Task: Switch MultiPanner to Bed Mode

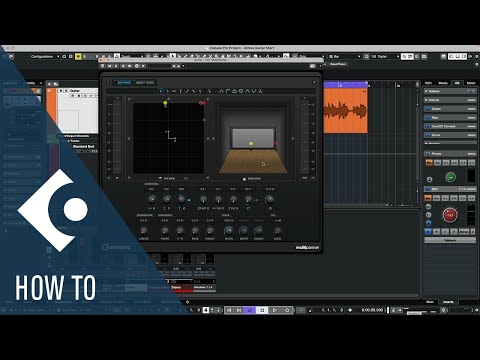Action: 124,82
